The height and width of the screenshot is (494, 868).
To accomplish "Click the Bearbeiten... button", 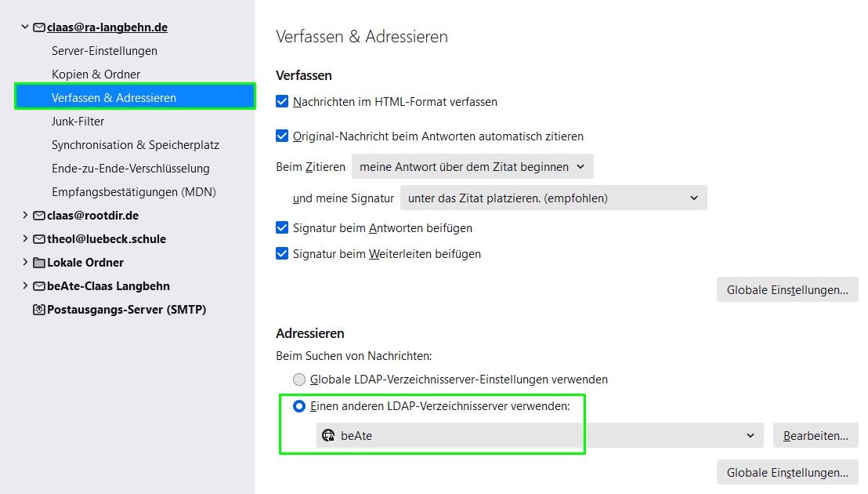I will click(x=816, y=435).
